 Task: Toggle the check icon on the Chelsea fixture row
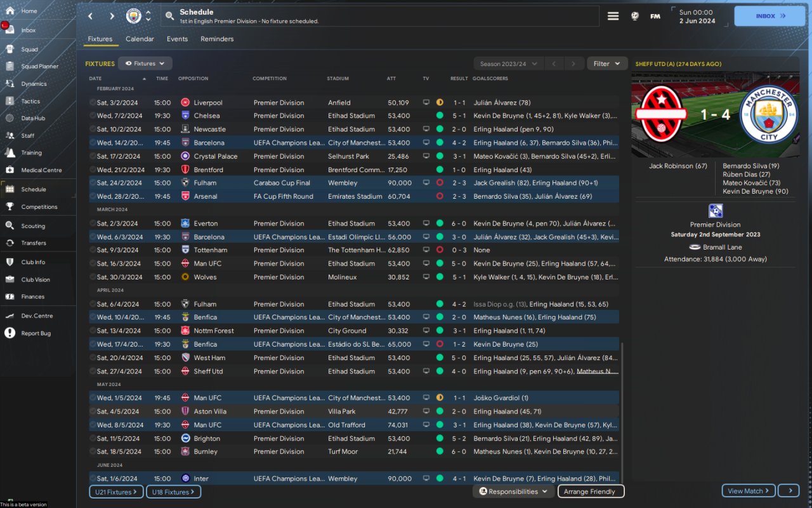pos(93,116)
